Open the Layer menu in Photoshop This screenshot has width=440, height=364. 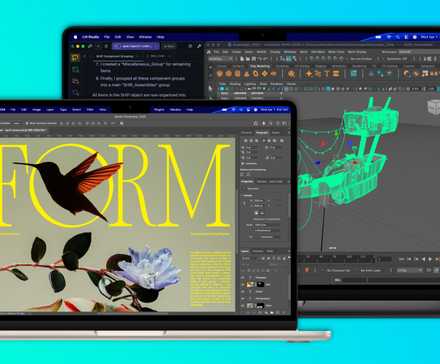point(50,110)
